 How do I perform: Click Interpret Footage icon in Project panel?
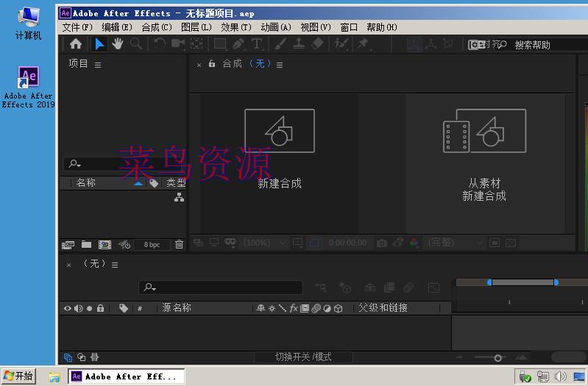(x=68, y=245)
